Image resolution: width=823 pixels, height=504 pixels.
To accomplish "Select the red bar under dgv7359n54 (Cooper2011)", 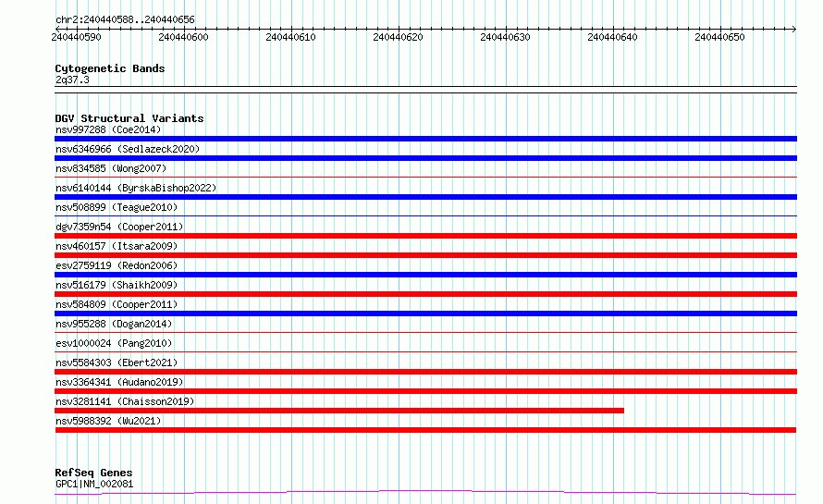I will tap(425, 236).
